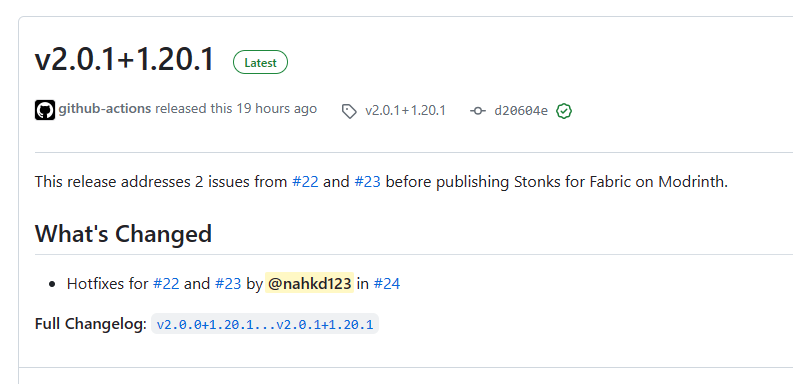The width and height of the screenshot is (793, 384).
Task: Click the Latest release badge
Action: click(x=260, y=63)
